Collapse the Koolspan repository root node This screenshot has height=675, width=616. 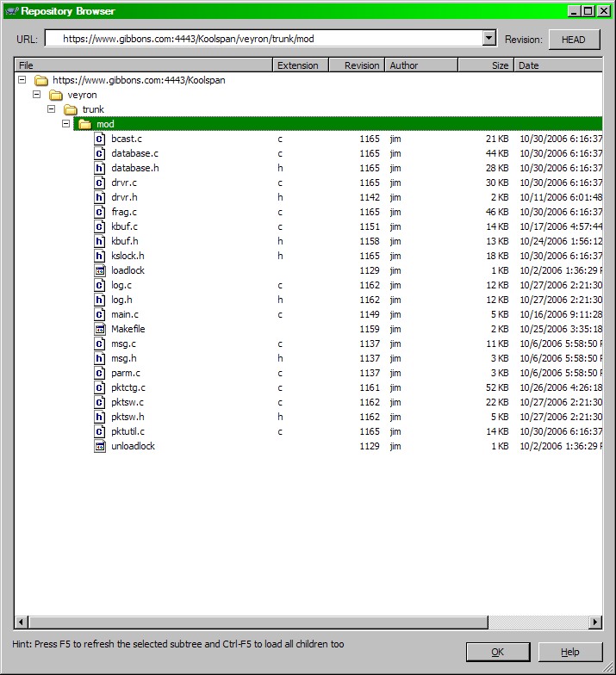coord(22,79)
